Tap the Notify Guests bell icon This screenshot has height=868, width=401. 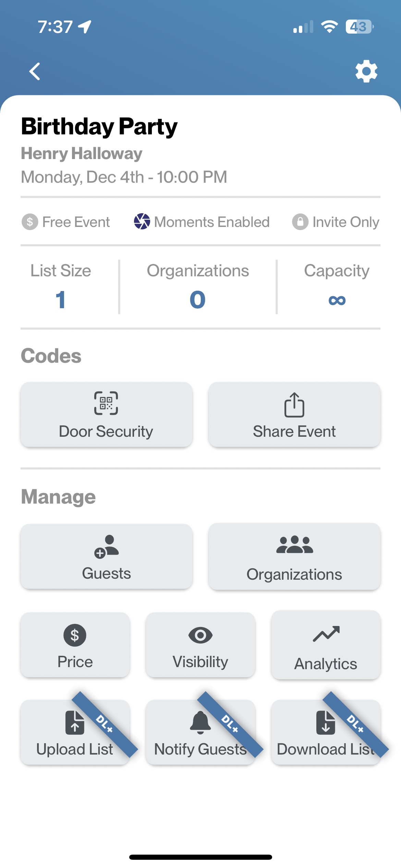pos(200,722)
